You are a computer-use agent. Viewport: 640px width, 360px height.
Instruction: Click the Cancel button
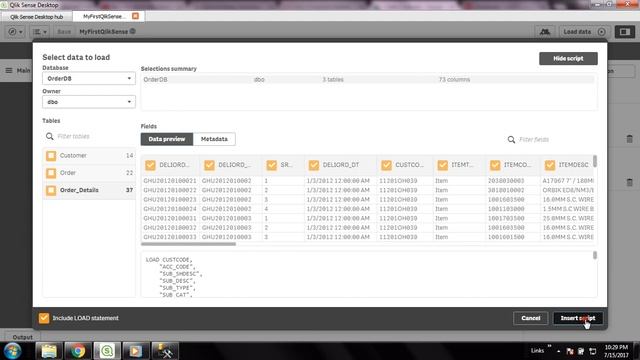click(530, 318)
